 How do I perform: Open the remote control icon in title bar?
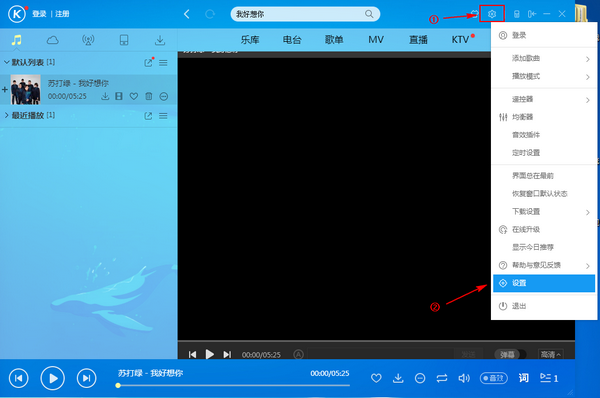[x=516, y=14]
